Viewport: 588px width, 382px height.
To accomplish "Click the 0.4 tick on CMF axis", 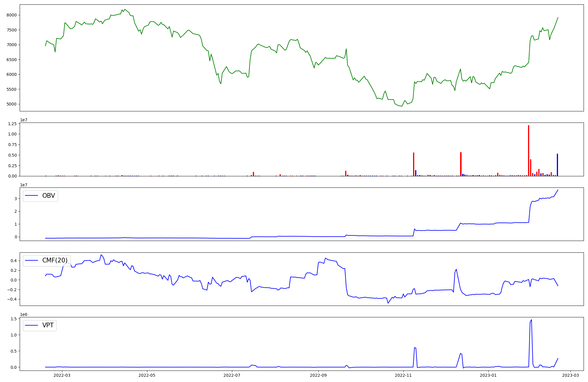I will (14, 261).
